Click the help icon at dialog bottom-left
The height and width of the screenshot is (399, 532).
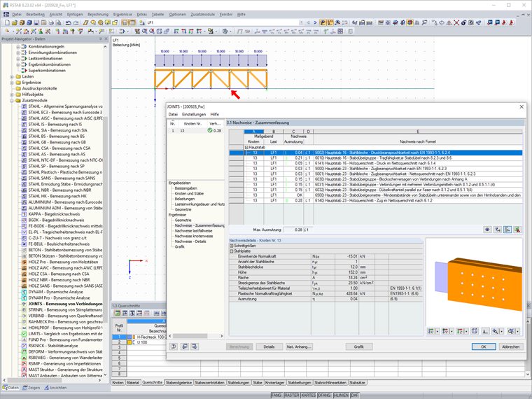173,346
